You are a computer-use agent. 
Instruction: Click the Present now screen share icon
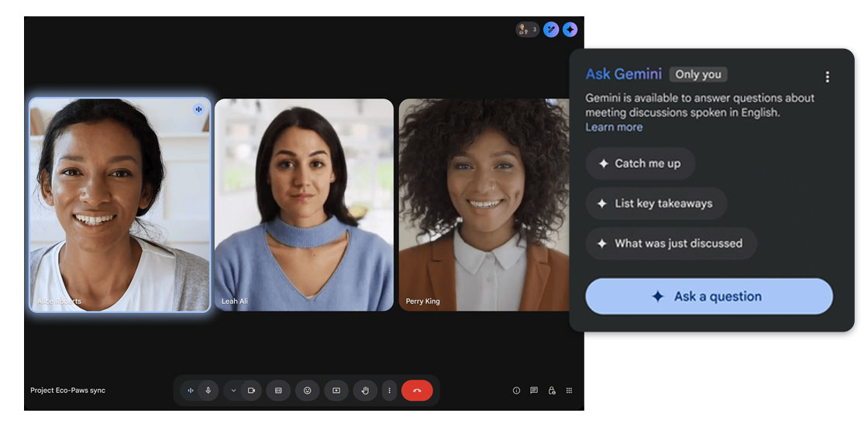click(x=336, y=391)
